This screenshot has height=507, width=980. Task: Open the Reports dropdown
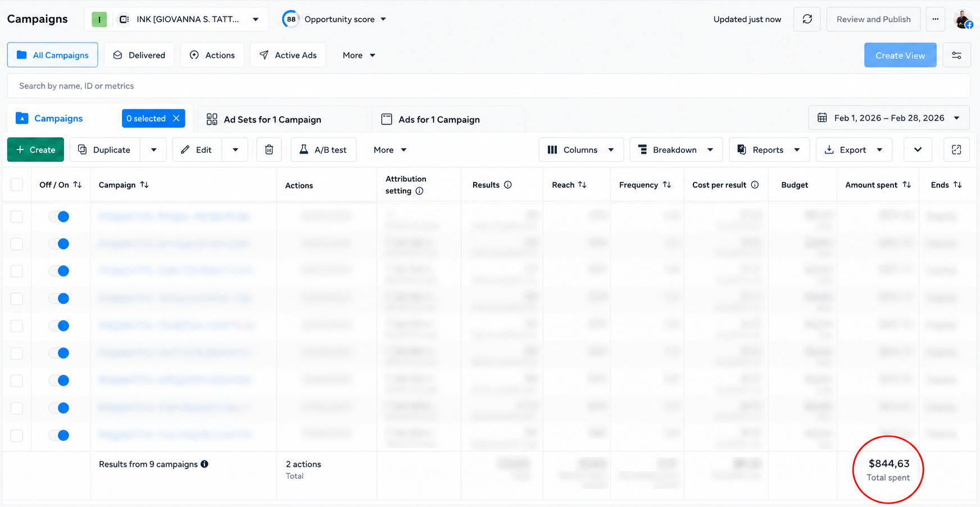(769, 150)
